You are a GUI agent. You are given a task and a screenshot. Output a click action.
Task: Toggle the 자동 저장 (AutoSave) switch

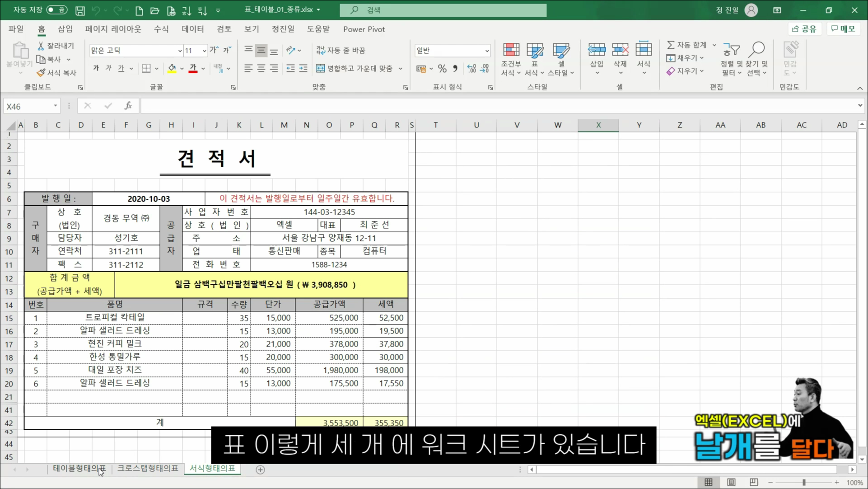click(56, 10)
